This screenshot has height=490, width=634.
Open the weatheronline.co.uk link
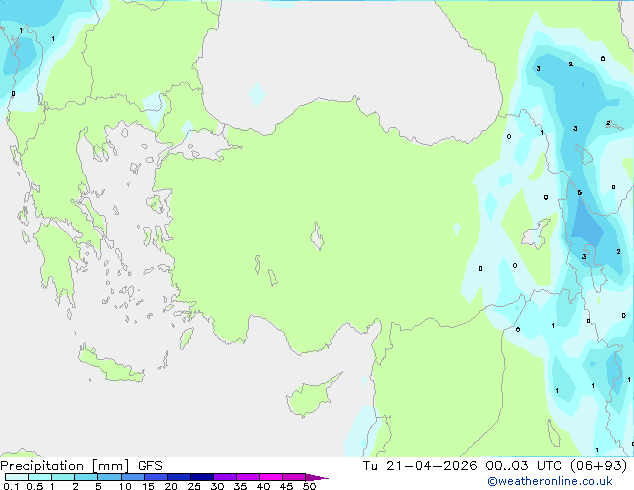click(x=549, y=481)
